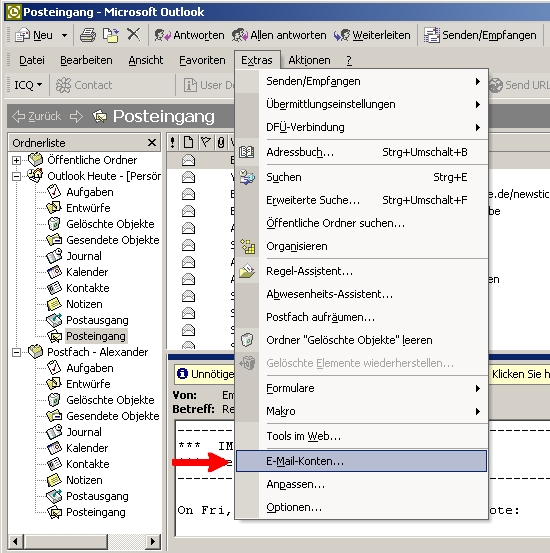The height and width of the screenshot is (553, 550).
Task: Choose Organisieren menu entry
Action: pos(362,246)
